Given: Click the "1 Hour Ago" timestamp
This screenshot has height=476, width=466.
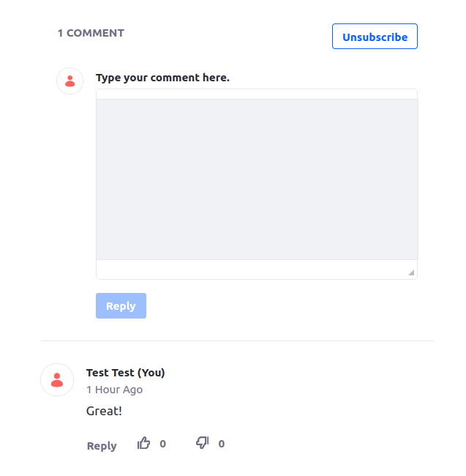Looking at the screenshot, I should (x=114, y=390).
